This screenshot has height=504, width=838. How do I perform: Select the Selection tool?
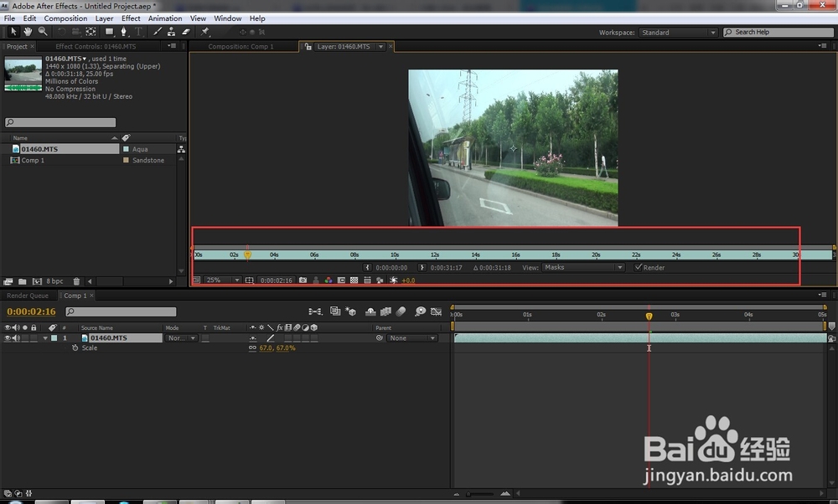(x=13, y=31)
